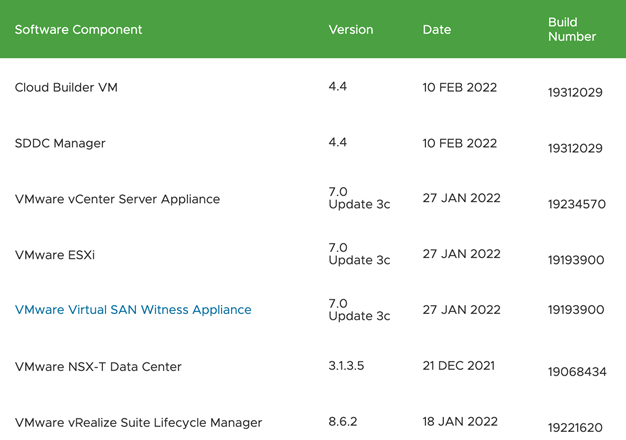The width and height of the screenshot is (626, 440).
Task: Select the VMware ESXi component name
Action: pyautogui.click(x=55, y=255)
